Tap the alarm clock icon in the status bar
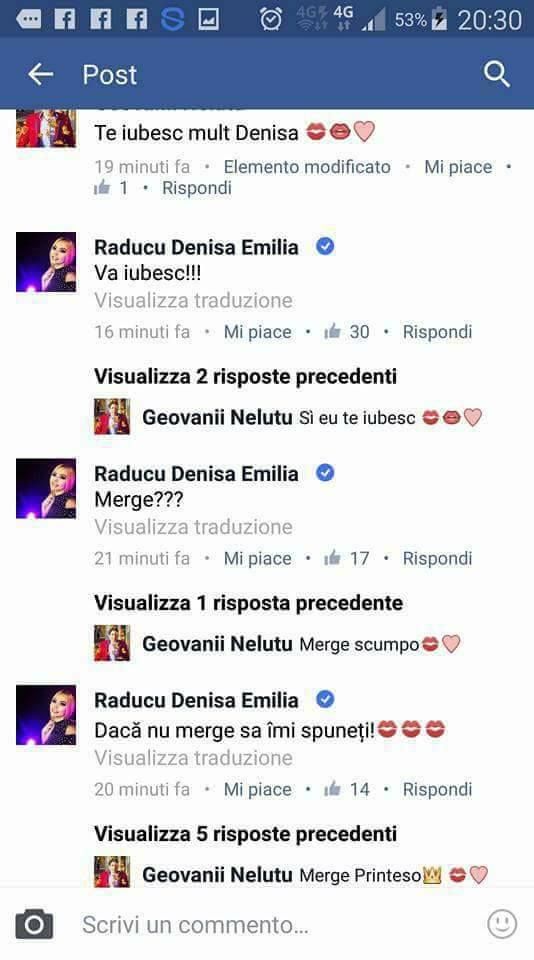 [x=271, y=20]
